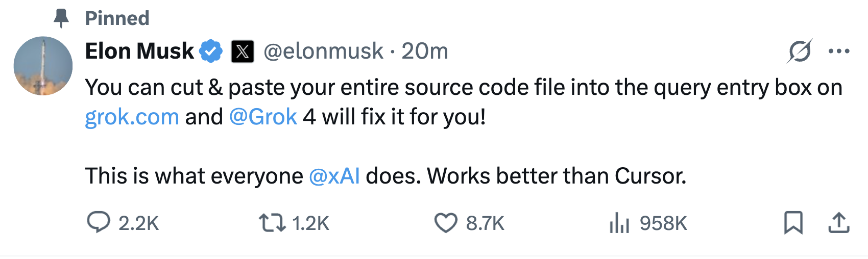Click the @elonmusk handle

pyautogui.click(x=323, y=51)
